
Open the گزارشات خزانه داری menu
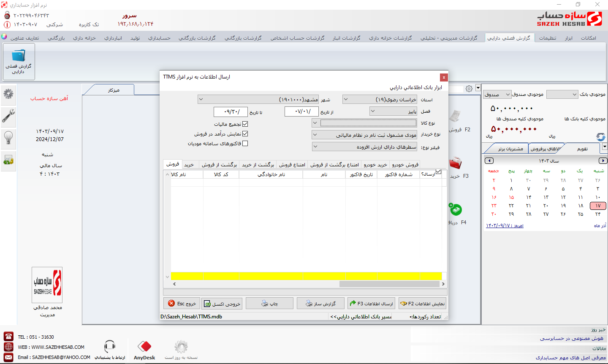pos(390,38)
